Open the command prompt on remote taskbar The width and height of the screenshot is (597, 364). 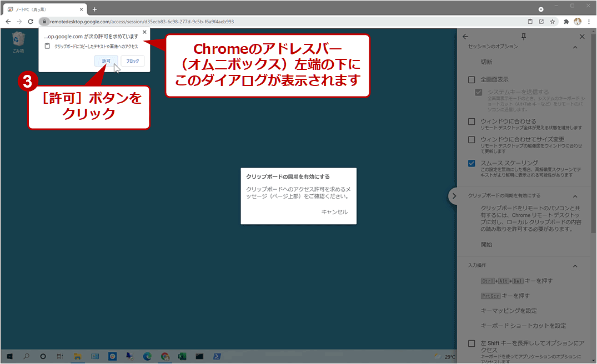click(199, 356)
